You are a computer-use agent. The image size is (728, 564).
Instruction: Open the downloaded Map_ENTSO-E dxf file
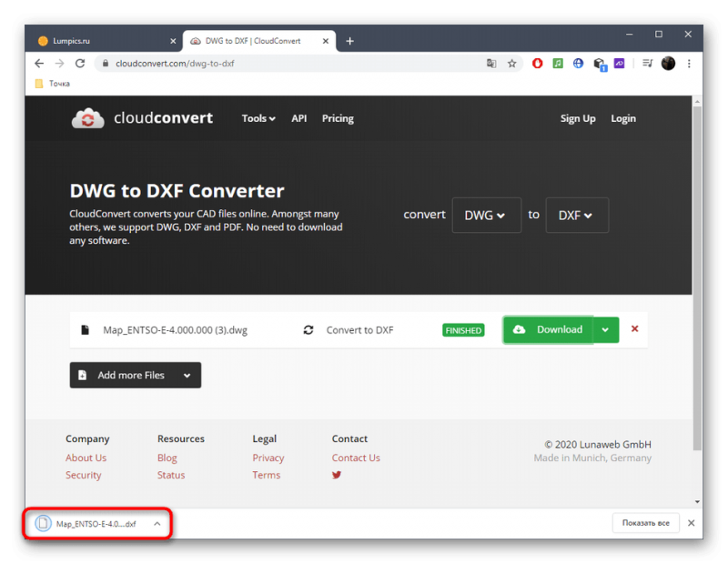[96, 524]
